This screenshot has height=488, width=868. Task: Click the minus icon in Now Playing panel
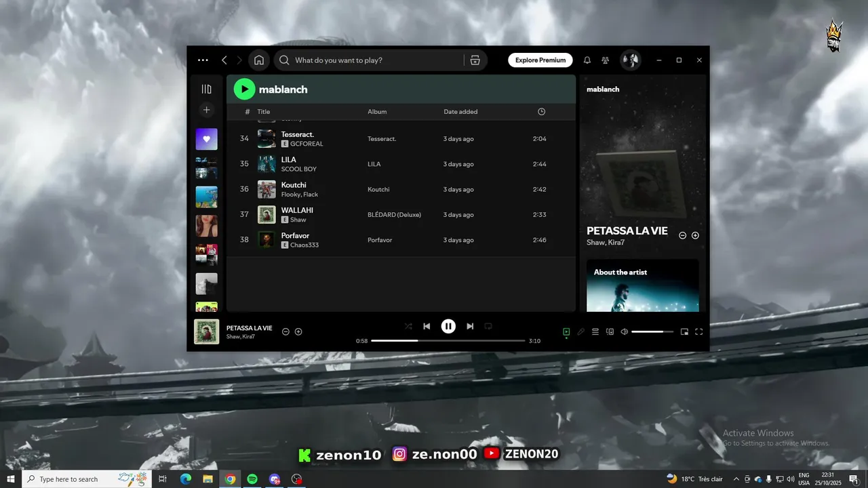683,235
